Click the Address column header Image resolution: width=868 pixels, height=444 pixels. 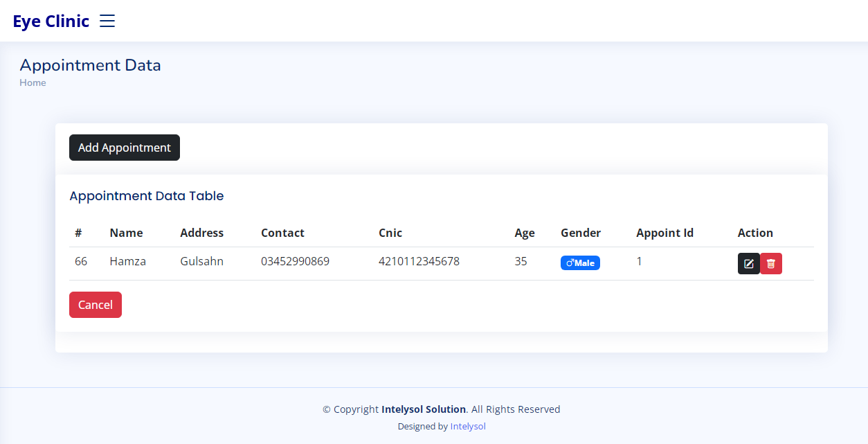point(201,233)
